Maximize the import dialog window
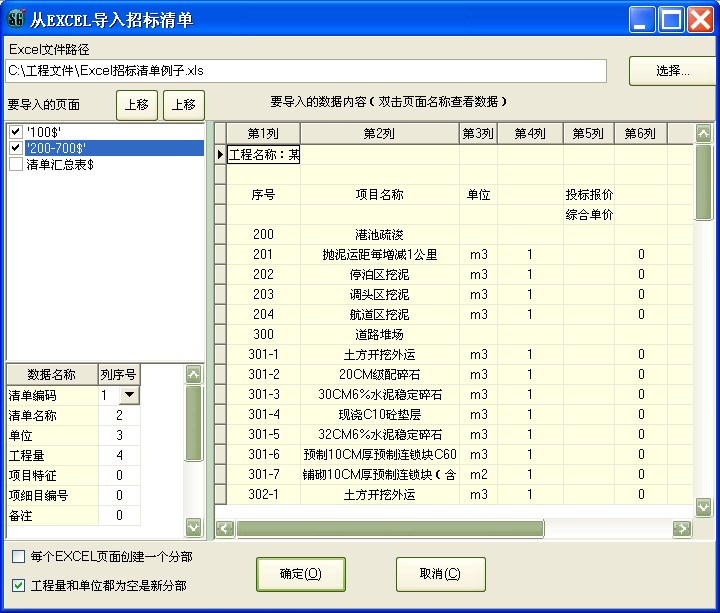Image resolution: width=720 pixels, height=613 pixels. (671, 19)
